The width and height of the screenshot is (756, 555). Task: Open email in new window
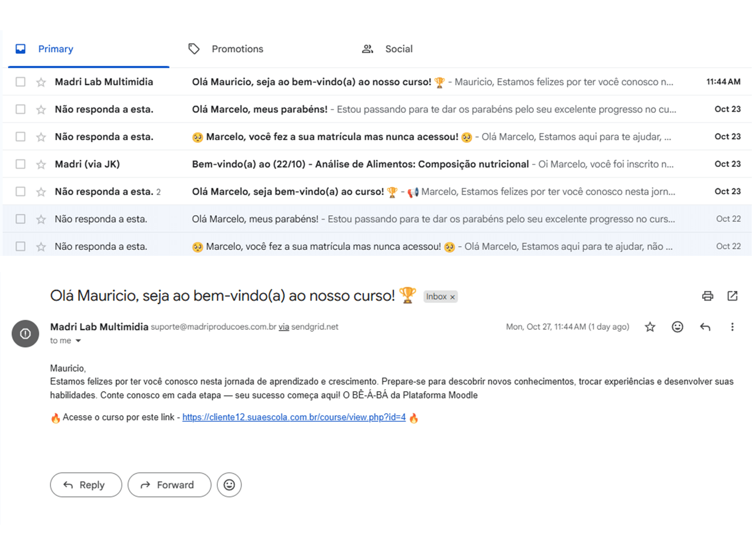coord(732,296)
